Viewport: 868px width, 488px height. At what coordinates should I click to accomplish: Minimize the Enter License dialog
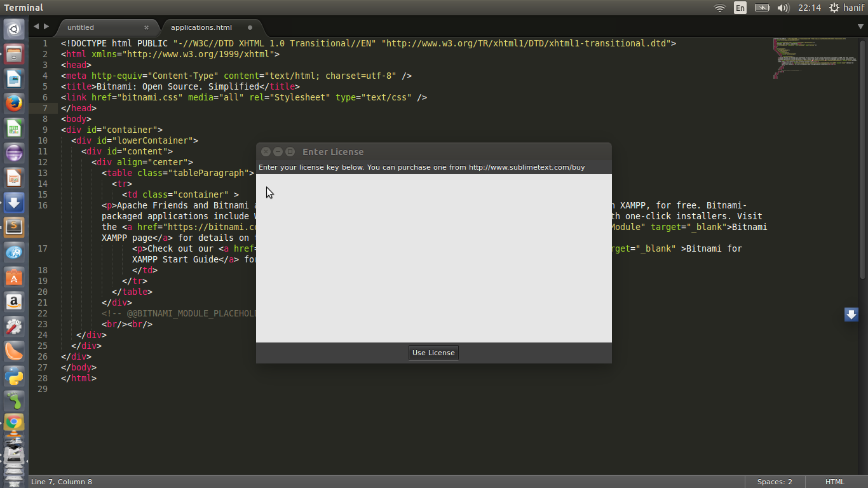tap(278, 152)
